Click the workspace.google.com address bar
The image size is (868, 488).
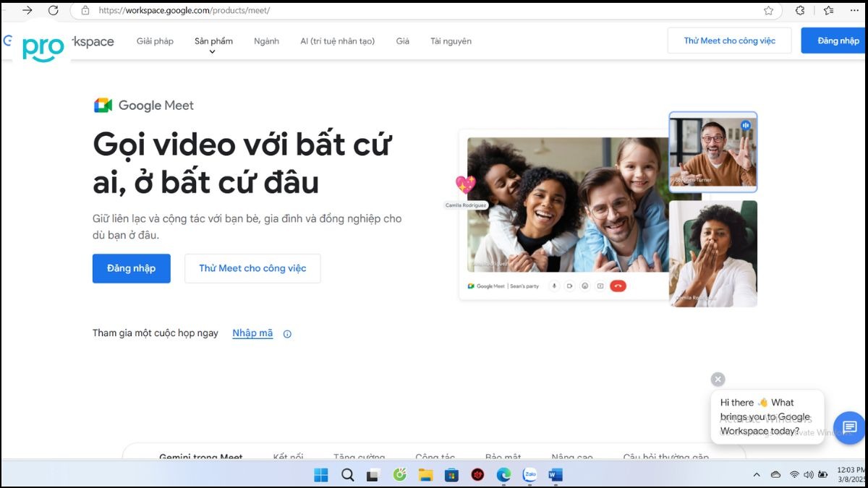[x=427, y=11]
